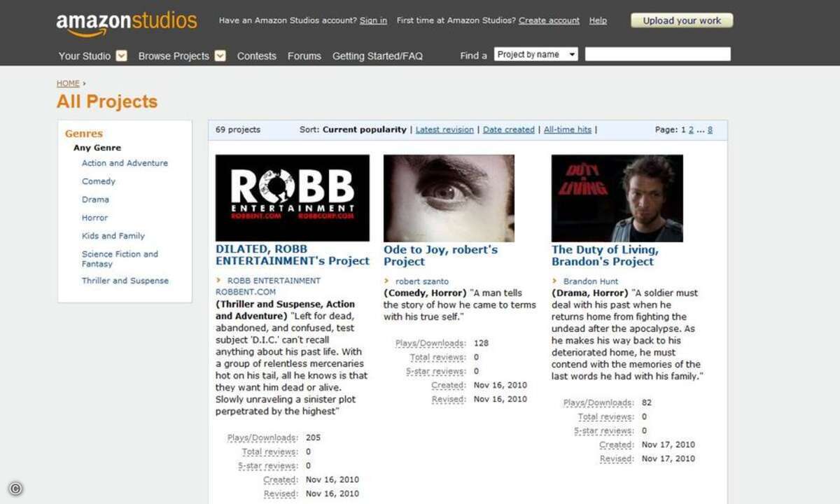Focus the Find a search input field
Screen dimensions: 840x504
click(x=658, y=54)
